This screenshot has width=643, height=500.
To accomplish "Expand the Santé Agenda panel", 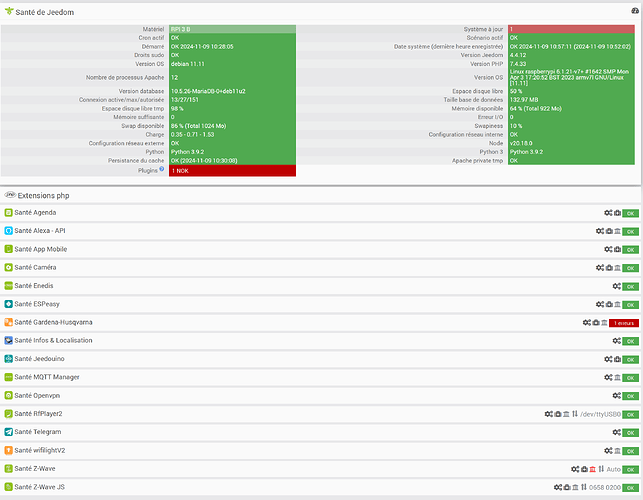I will pyautogui.click(x=35, y=212).
